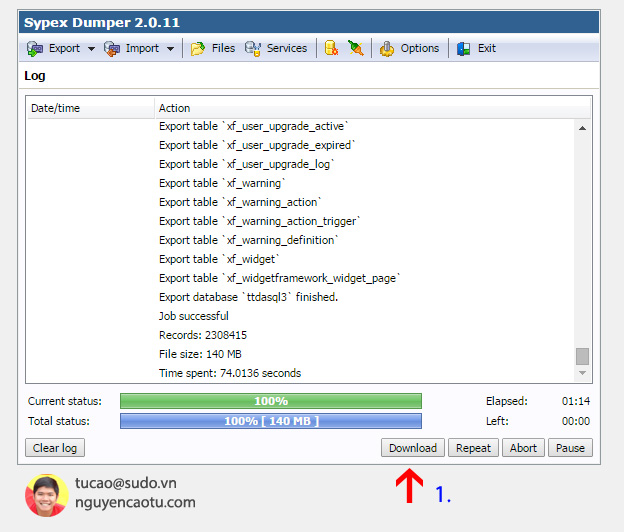Click the Log section heading
The height and width of the screenshot is (532, 624).
pos(35,76)
